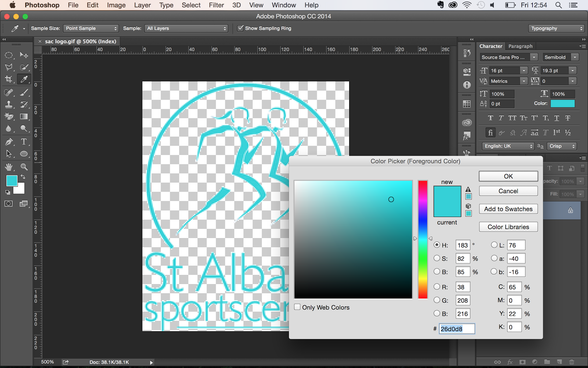Image resolution: width=588 pixels, height=368 pixels.
Task: Select the Dodge tool
Action: pyautogui.click(x=24, y=128)
